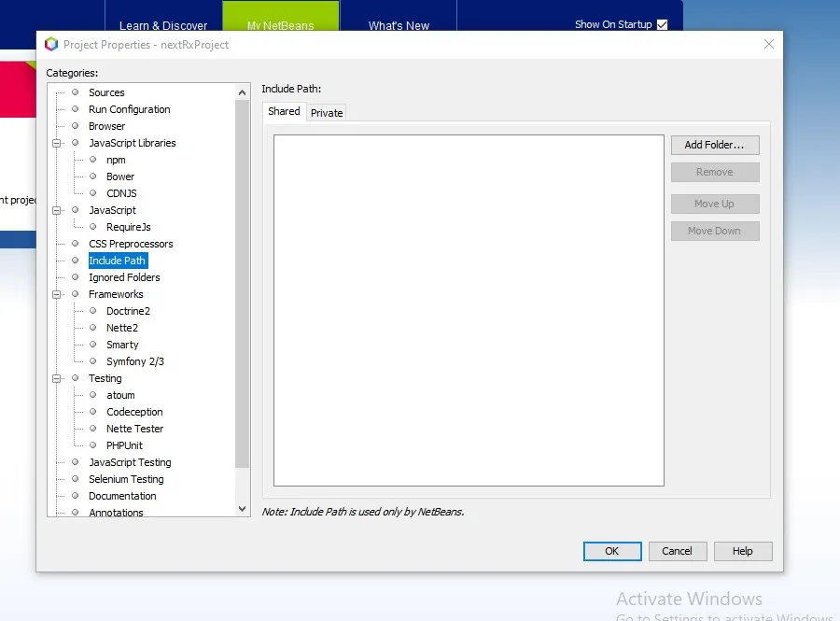
Task: Open Help for Project Properties
Action: click(743, 551)
